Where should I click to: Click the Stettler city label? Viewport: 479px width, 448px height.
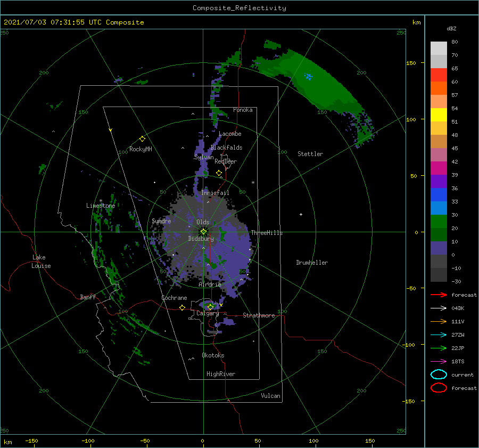310,154
